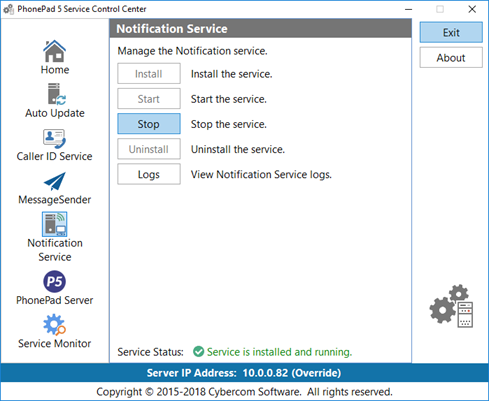489x401 pixels.
Task: Open the PhonePad Server P5 icon
Action: [x=55, y=281]
